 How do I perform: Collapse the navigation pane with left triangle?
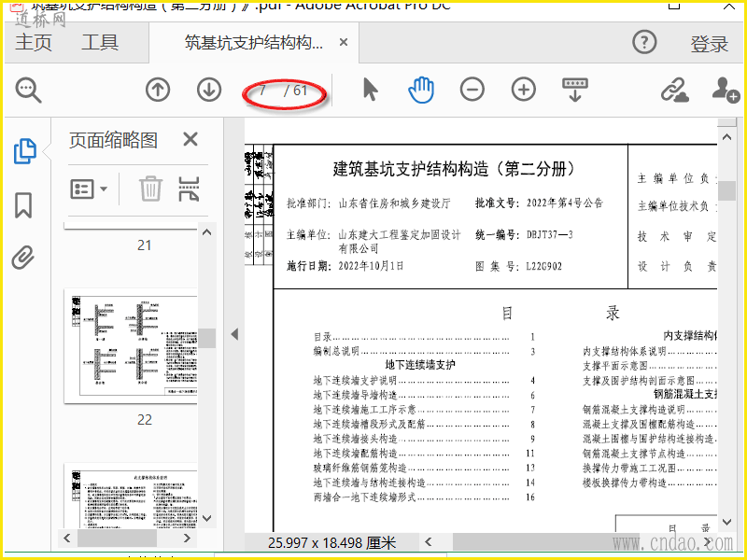pos(234,334)
